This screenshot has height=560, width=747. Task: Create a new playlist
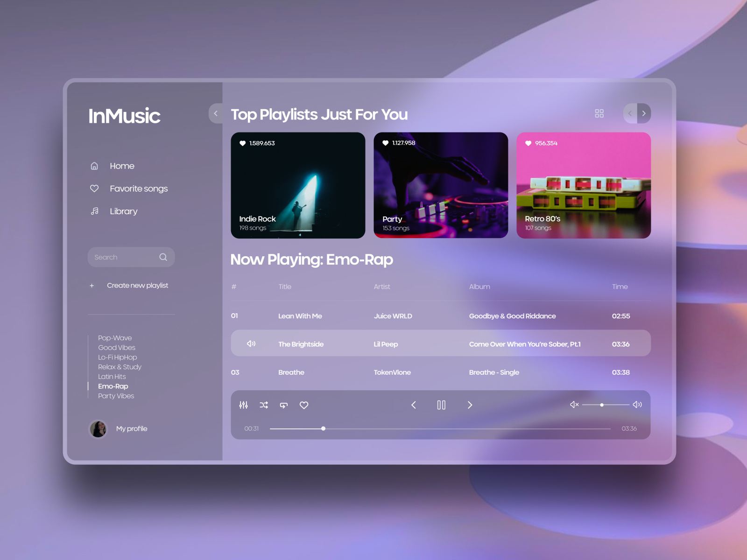137,285
